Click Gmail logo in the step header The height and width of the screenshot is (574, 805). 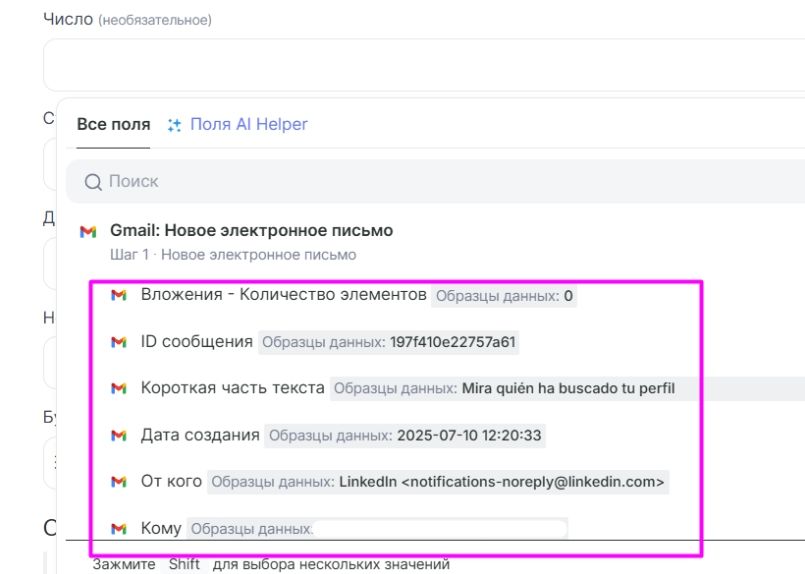pos(88,231)
